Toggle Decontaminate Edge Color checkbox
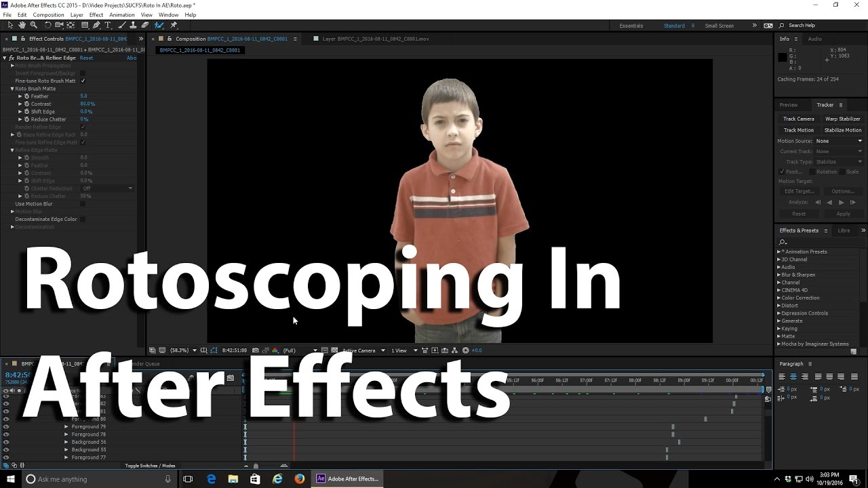This screenshot has width=868, height=488. (x=83, y=219)
